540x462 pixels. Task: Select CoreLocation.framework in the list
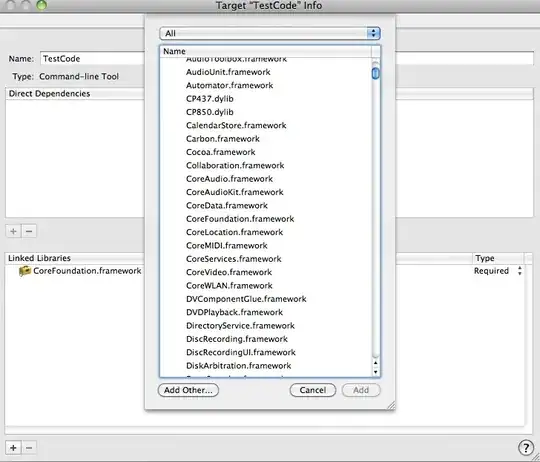pos(234,232)
